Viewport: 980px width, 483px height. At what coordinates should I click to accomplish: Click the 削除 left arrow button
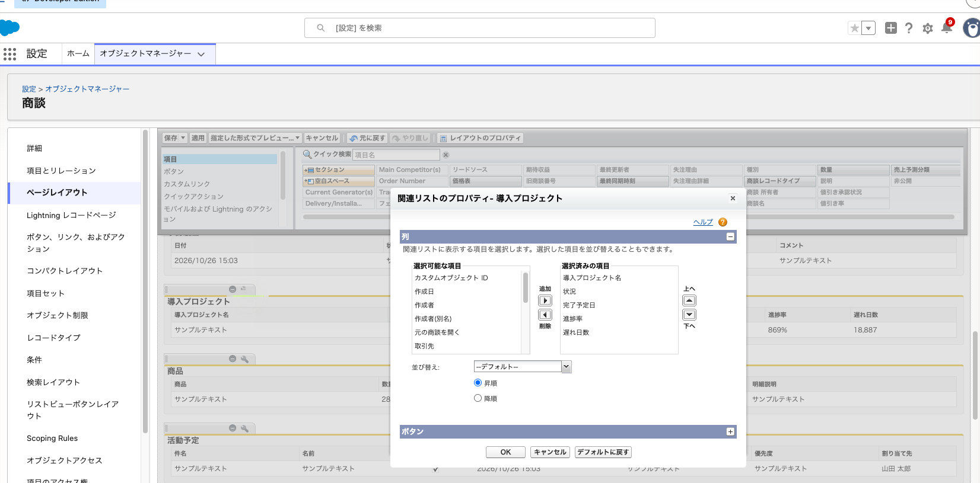[x=545, y=315]
